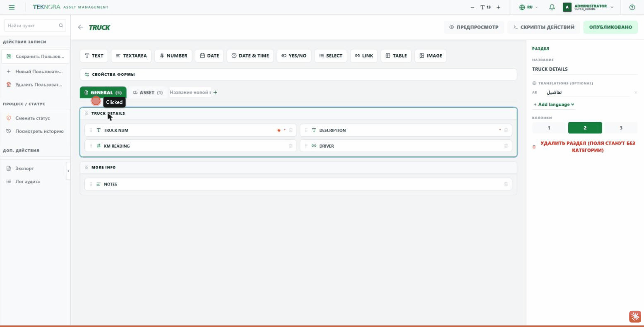Click the Опубликовано status button
Screen dimensions: 644x327
pyautogui.click(x=610, y=27)
